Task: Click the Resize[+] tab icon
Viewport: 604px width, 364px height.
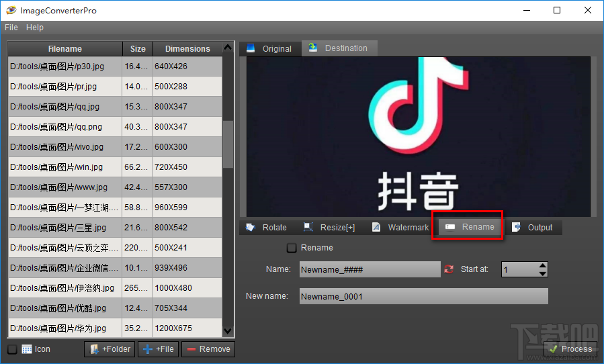Action: [308, 227]
